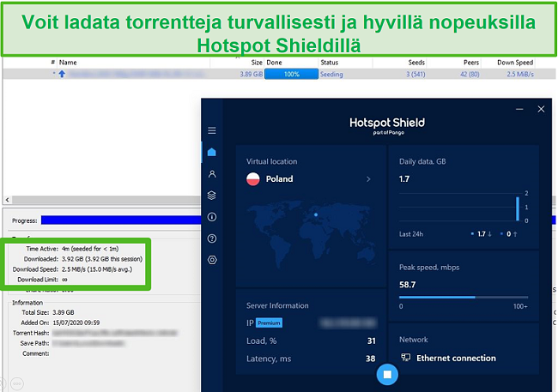Click Total Size value 3.89 GB
The height and width of the screenshot is (392, 558).
pyautogui.click(x=64, y=312)
